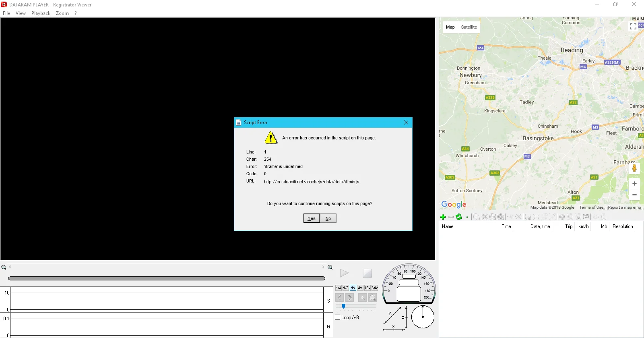Click the speedometer gauge
Image resolution: width=644 pixels, height=338 pixels.
(409, 284)
